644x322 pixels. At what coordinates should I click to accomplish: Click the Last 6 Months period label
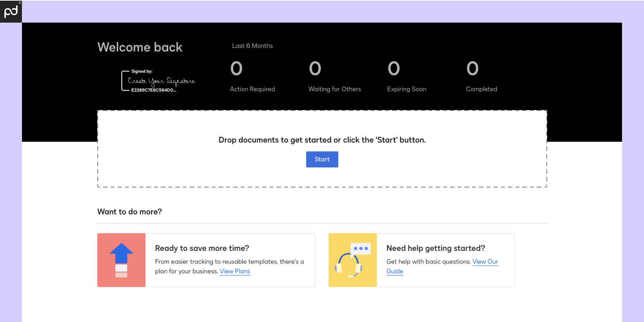pyautogui.click(x=252, y=46)
